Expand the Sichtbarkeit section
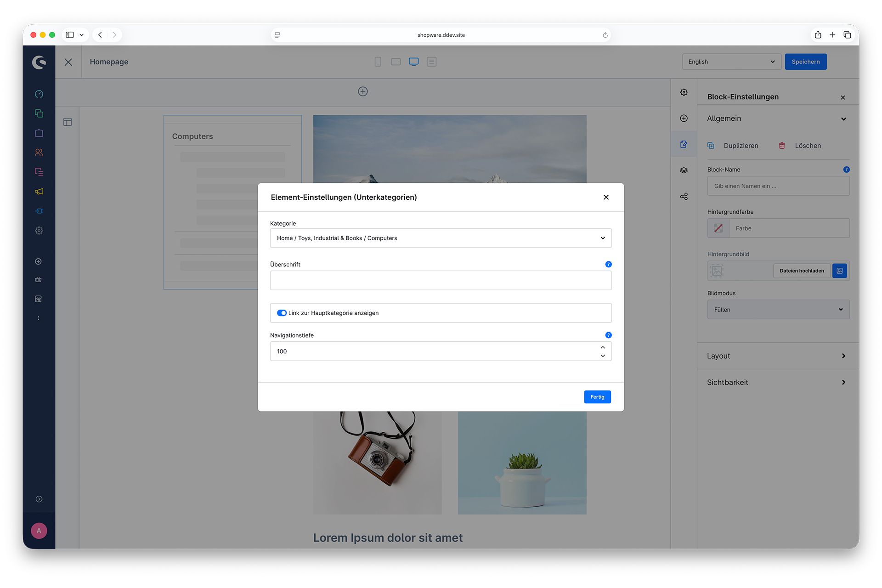The width and height of the screenshot is (882, 588). pos(778,382)
